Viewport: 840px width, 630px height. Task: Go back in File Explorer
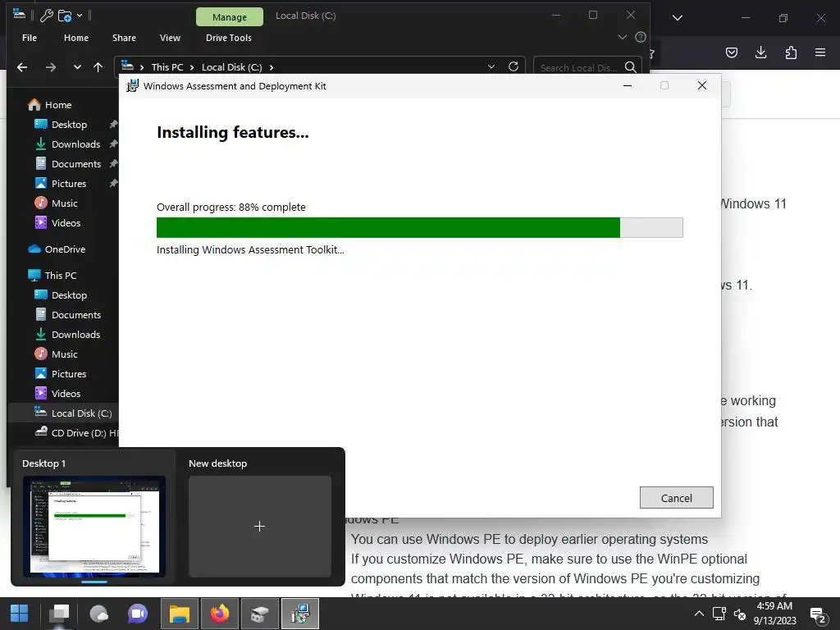tap(22, 67)
